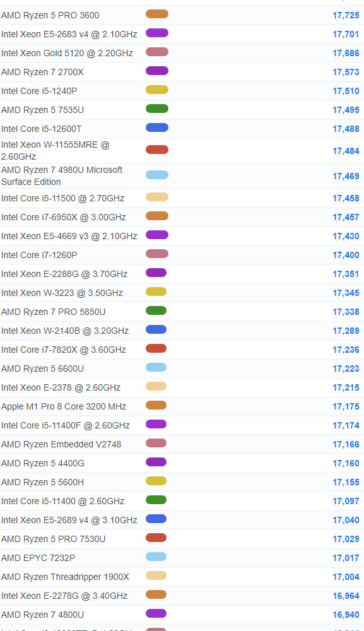Screen dimensions: 364x631
Task: Click the AMD Ryzen 5 5600H name
Action: coord(43,482)
